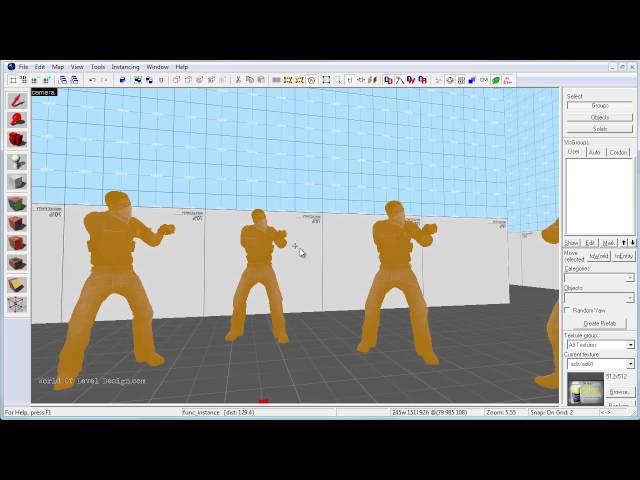The image size is (640, 480).
Task: Click the DR toolbar icon
Action: coord(422,80)
